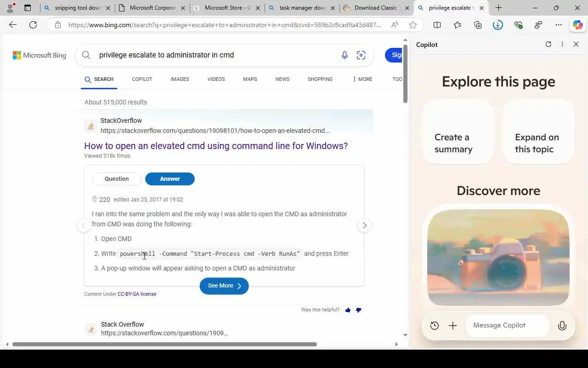588x368 pixels.
Task: Open the Downloads icon in toolbar
Action: coord(498,25)
